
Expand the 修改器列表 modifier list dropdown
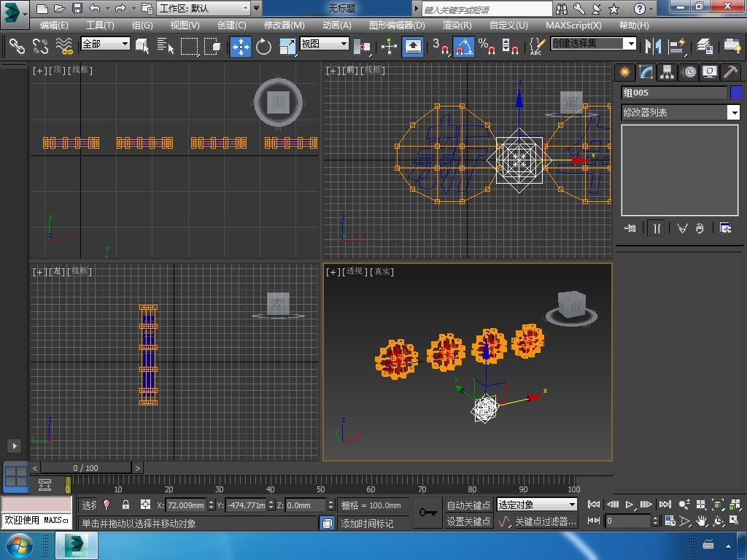(x=733, y=112)
